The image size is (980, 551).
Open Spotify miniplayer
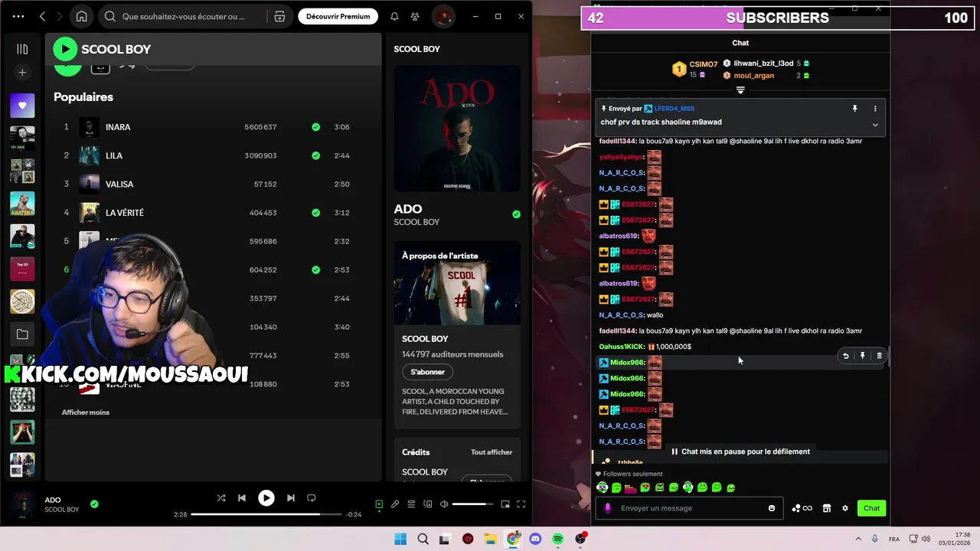[505, 504]
